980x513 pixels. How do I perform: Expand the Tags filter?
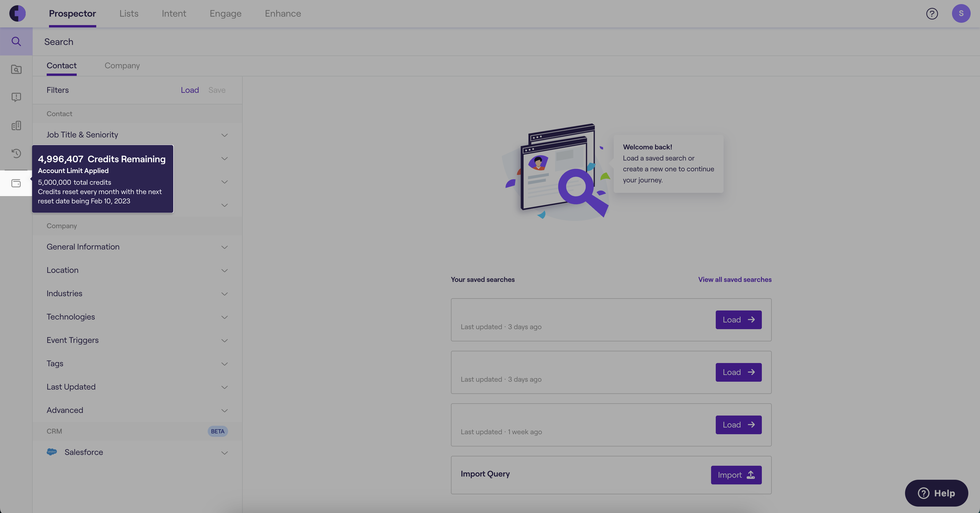(137, 363)
